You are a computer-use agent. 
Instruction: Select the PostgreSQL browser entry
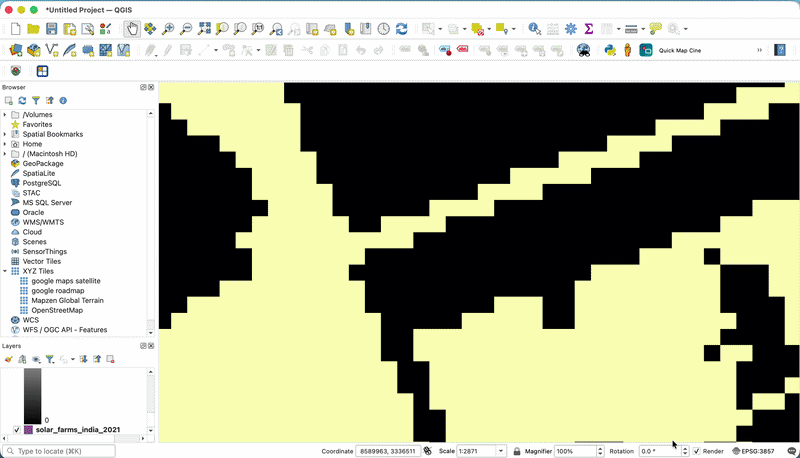41,183
